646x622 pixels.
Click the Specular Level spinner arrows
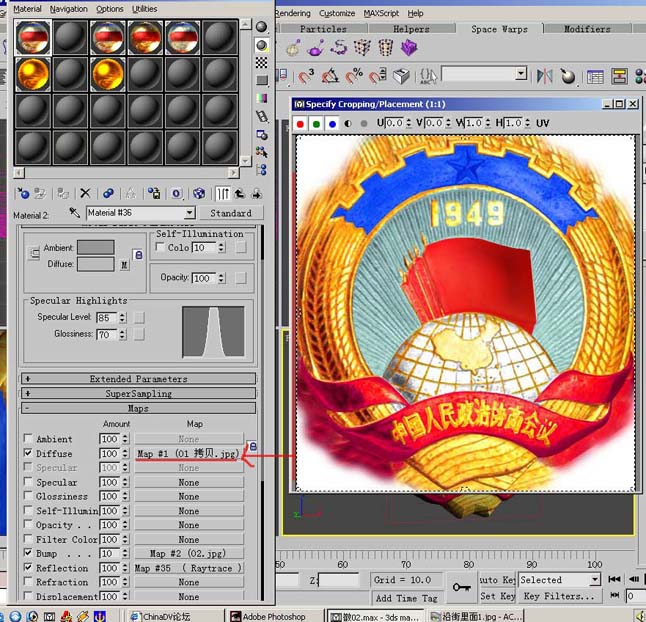pyautogui.click(x=122, y=318)
